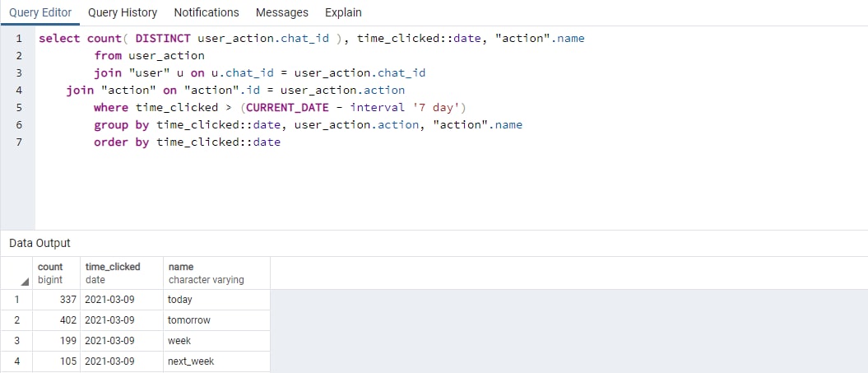Click the count cell with value 402
Screen dimensions: 868x373
[57, 319]
